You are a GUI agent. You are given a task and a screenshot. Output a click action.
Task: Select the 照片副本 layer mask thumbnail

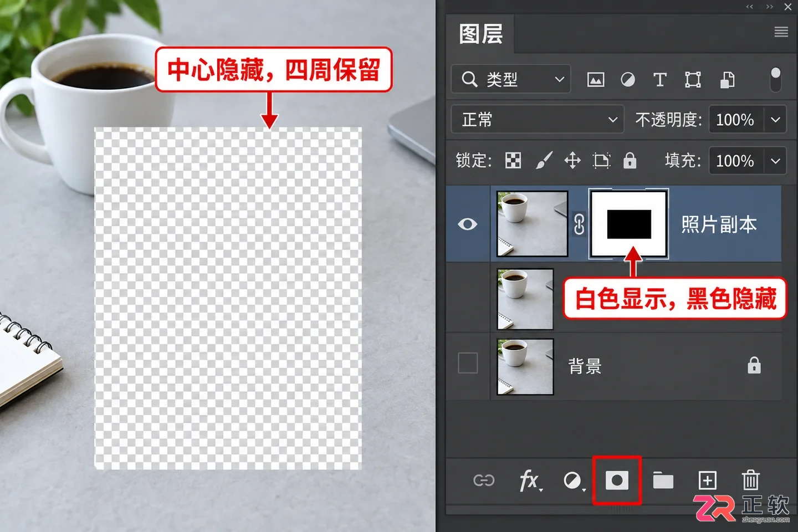coord(628,224)
